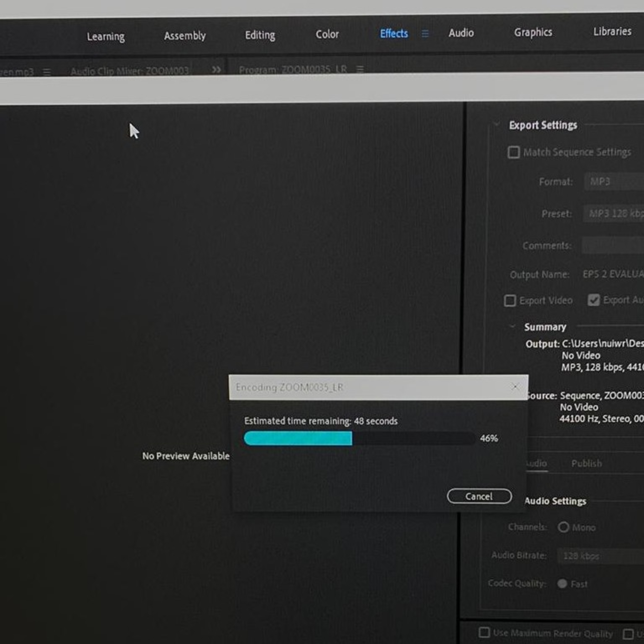Switch to the Editing workspace

[260, 35]
